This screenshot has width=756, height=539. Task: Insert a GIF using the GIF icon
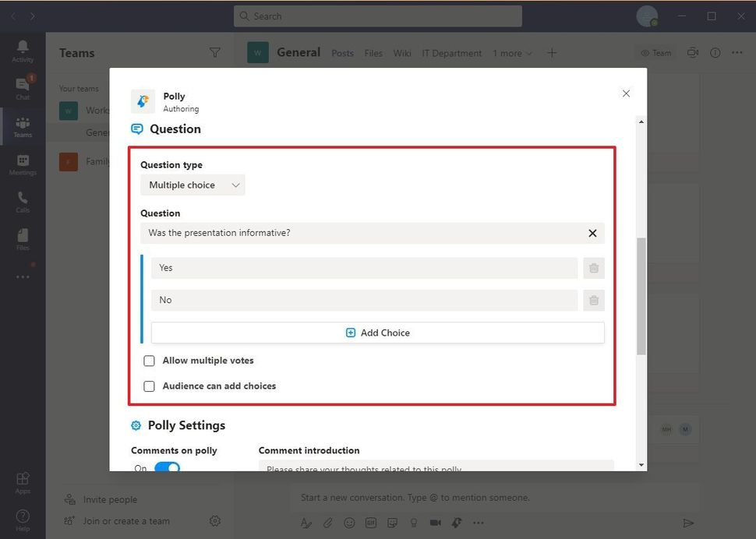tap(370, 523)
